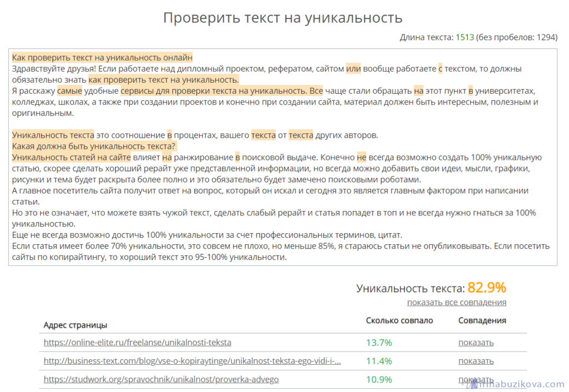The image size is (569, 392).
Task: Open the online-elite.ru source page link
Action: coord(137,343)
